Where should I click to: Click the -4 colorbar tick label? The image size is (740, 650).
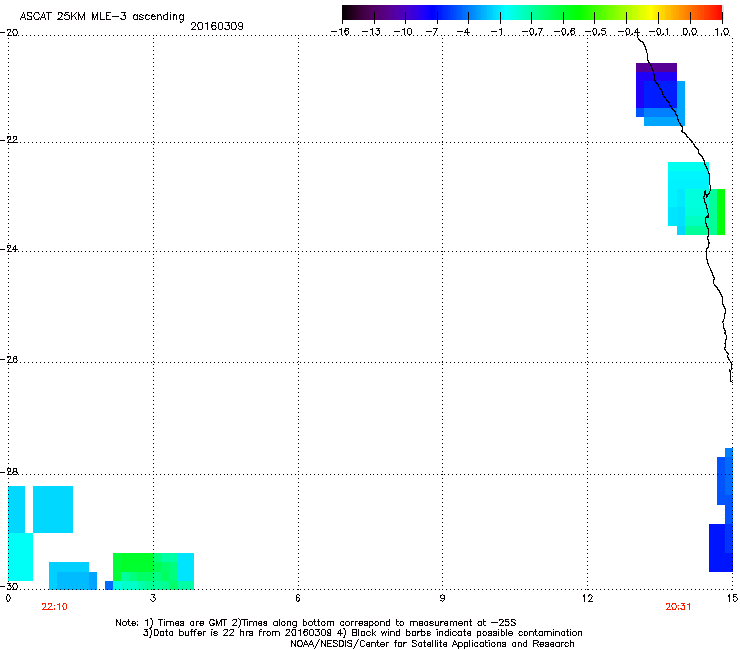463,32
